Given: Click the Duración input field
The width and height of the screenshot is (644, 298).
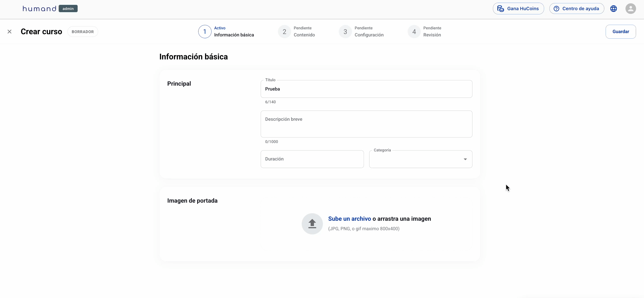Looking at the screenshot, I should tap(312, 159).
